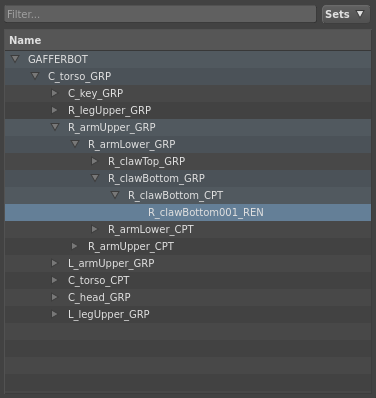The width and height of the screenshot is (376, 398).
Task: Expand the L_legUpper_GRP arrow
Action: 54,314
